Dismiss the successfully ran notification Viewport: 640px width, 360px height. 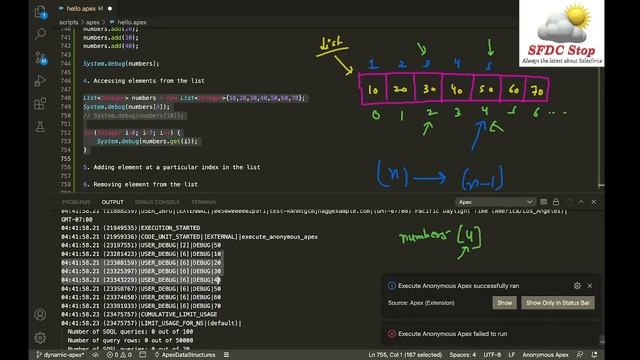[x=590, y=286]
